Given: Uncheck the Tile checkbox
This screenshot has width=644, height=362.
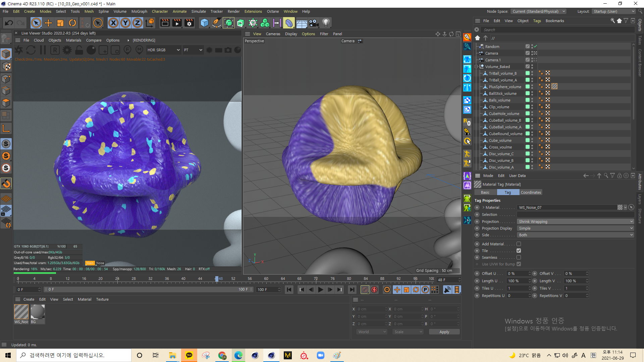Looking at the screenshot, I should coord(519,251).
